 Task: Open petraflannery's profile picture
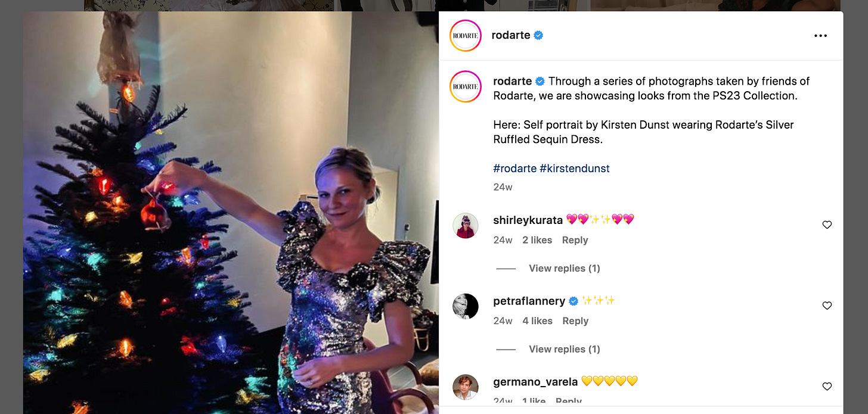(x=466, y=306)
